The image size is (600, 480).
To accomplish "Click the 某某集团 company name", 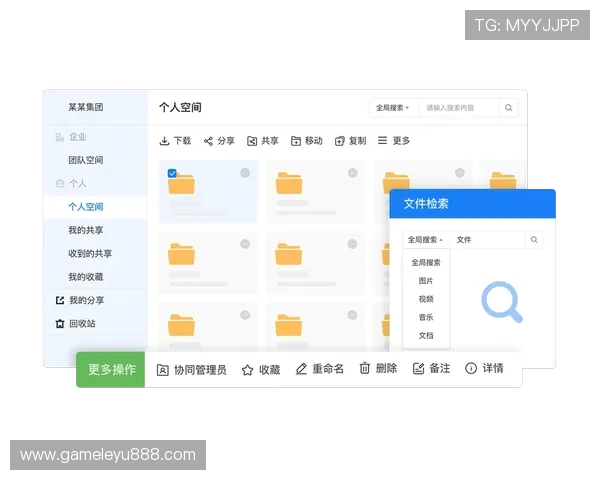I will (x=86, y=107).
